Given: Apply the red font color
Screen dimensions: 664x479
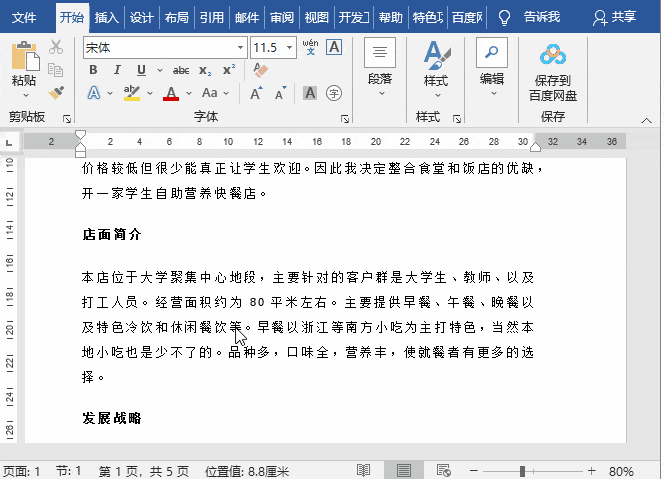Looking at the screenshot, I should [171, 93].
